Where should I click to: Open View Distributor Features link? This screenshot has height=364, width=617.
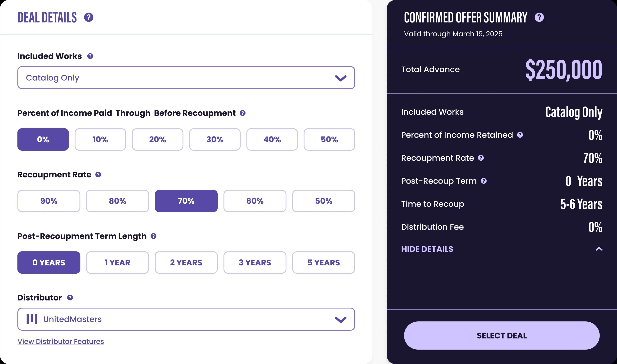click(61, 341)
